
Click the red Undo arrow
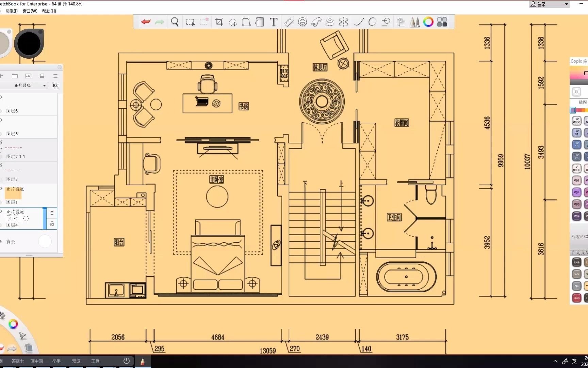click(146, 22)
